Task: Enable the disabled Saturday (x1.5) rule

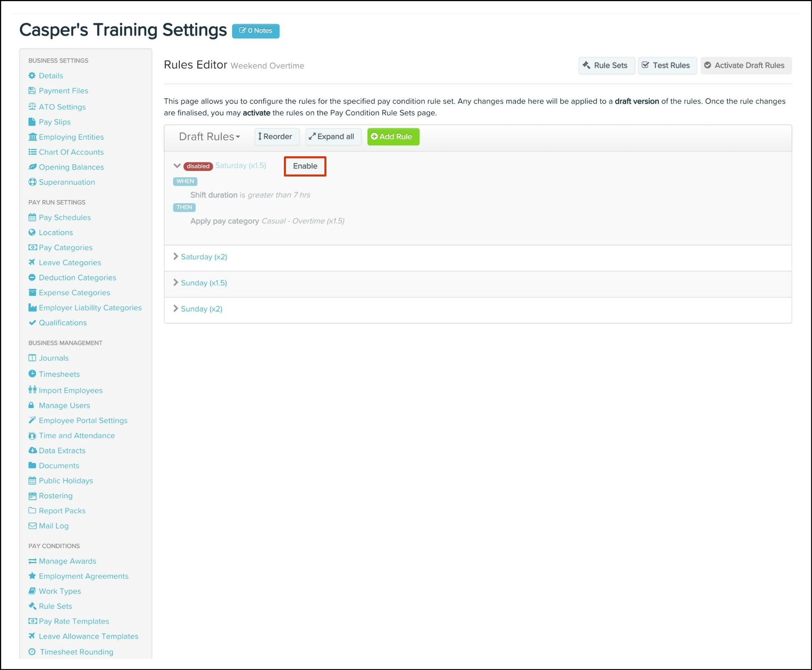Action: (305, 166)
